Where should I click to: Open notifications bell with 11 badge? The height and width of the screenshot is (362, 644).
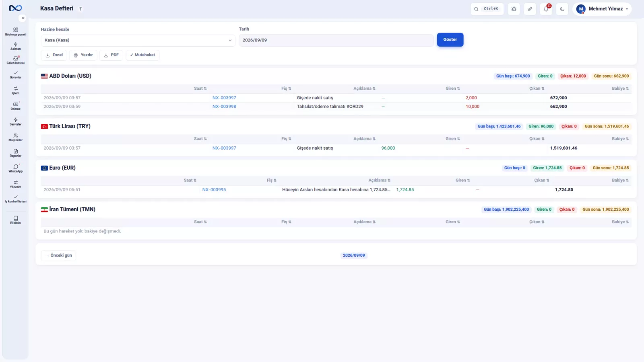546,9
